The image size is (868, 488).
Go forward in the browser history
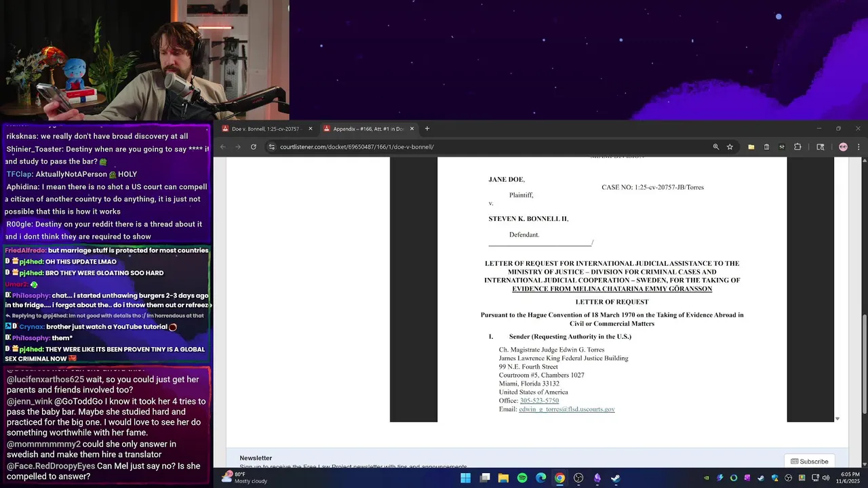tap(238, 147)
